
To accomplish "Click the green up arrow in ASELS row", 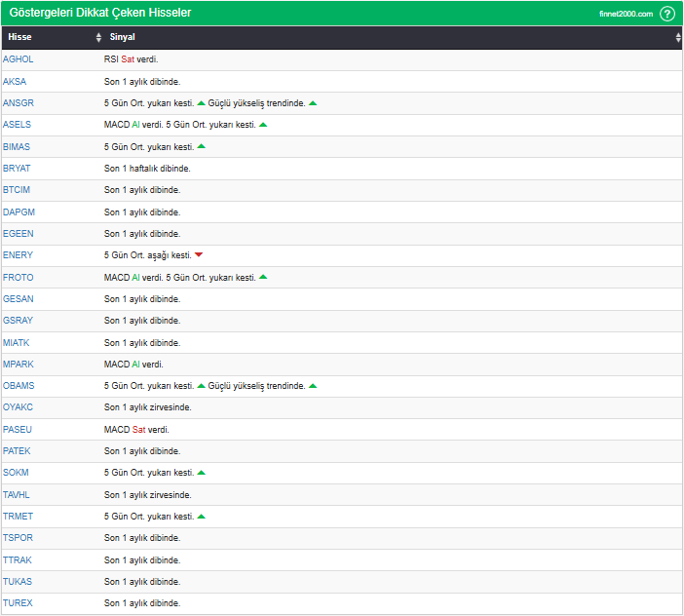I will point(263,125).
